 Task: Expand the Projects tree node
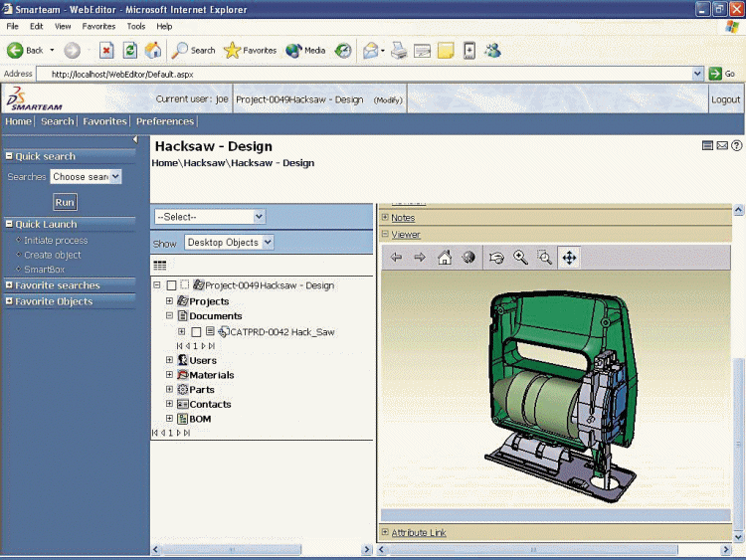[x=169, y=300]
